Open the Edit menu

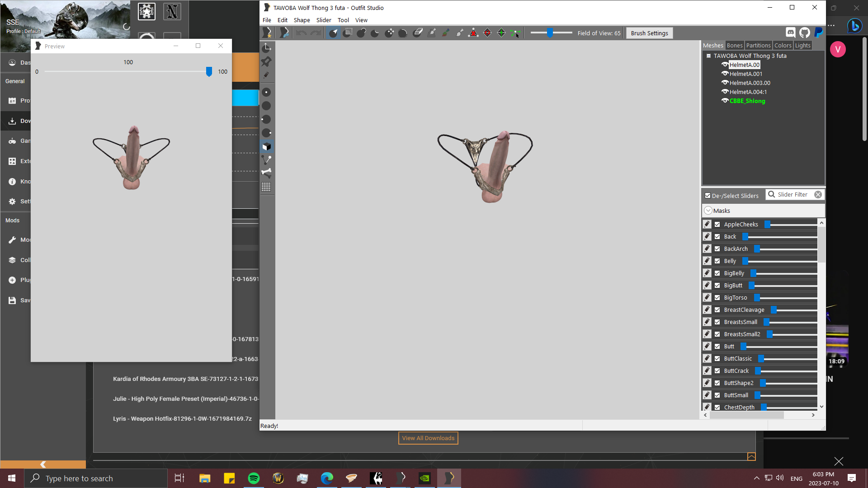coord(283,20)
